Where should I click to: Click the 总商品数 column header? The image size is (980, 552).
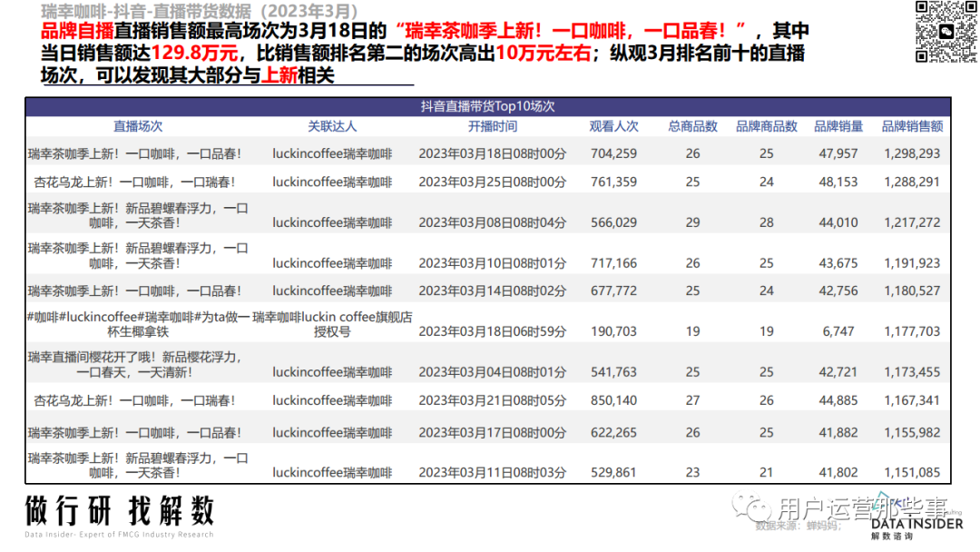[692, 126]
